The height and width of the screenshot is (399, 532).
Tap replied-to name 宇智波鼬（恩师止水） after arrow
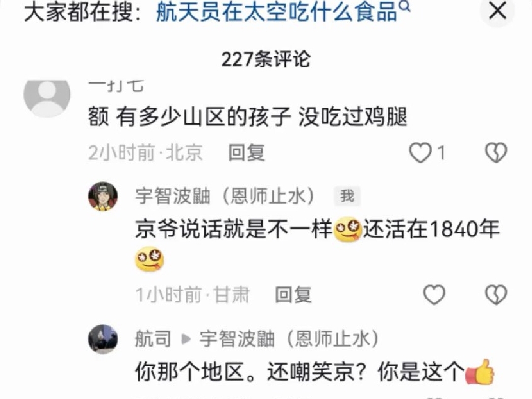289,338
